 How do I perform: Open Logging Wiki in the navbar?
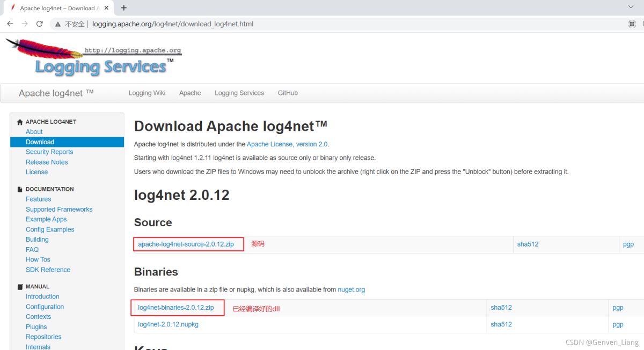tap(147, 93)
